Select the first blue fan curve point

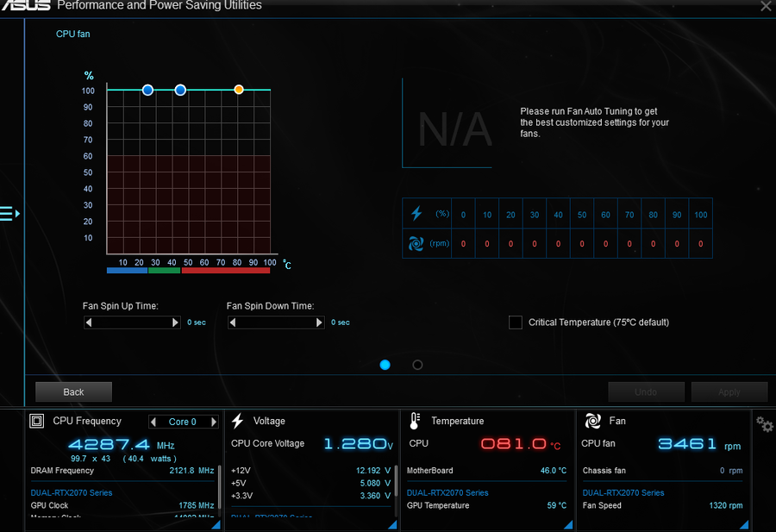point(147,90)
